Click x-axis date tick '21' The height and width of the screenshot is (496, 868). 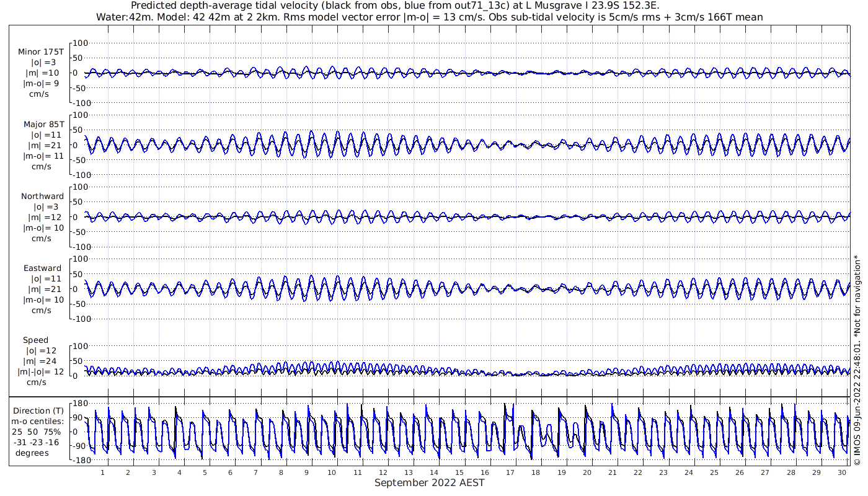tap(612, 472)
